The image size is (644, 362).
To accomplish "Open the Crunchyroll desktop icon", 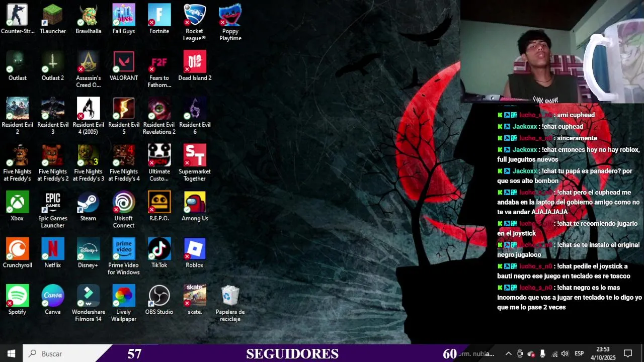I will (17, 253).
